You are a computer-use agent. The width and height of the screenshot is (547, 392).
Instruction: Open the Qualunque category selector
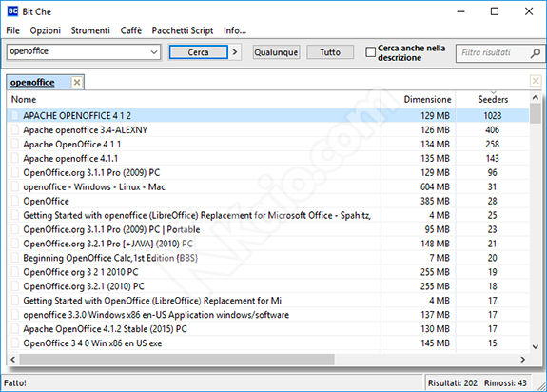click(276, 52)
